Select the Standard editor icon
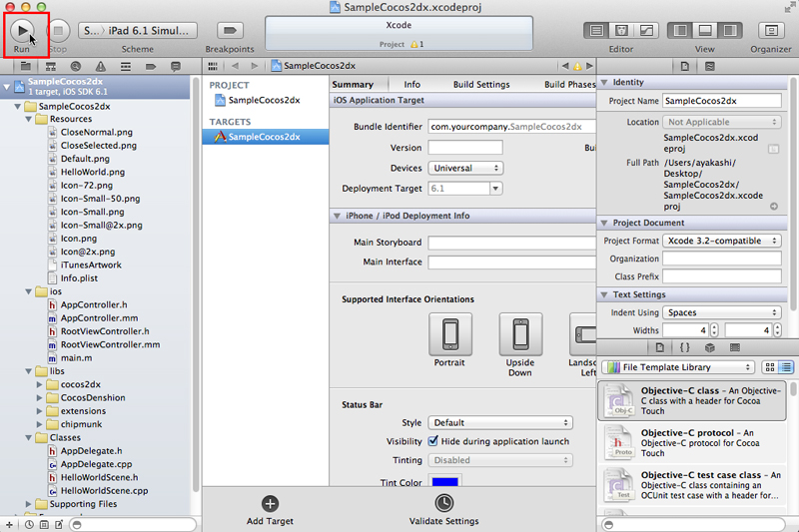The width and height of the screenshot is (799, 532). click(x=596, y=31)
